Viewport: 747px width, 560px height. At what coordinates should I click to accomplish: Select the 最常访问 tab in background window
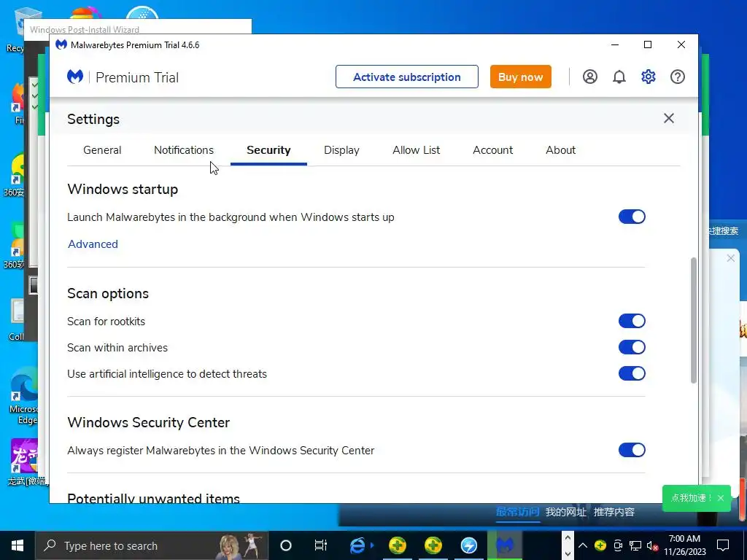[x=517, y=512]
